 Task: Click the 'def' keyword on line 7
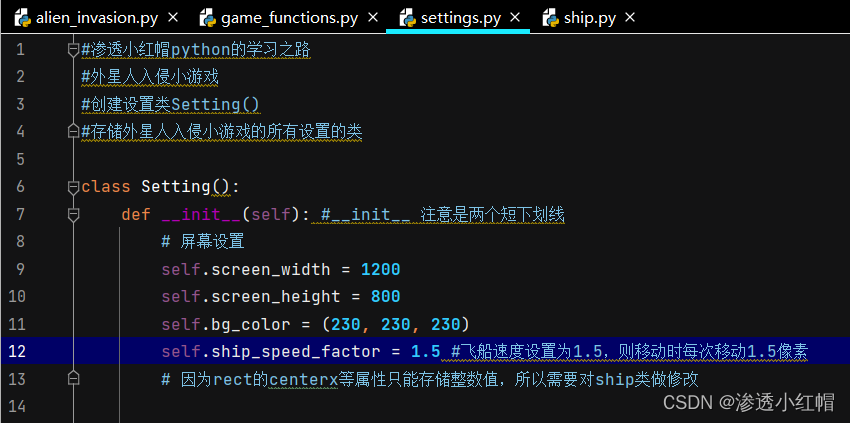[136, 215]
